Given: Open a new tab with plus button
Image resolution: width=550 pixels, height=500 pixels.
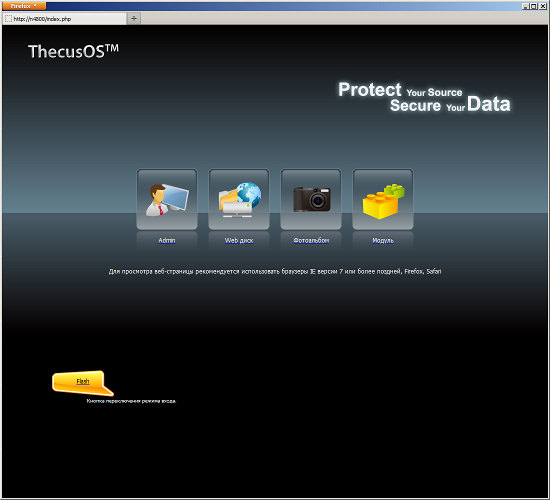Looking at the screenshot, I should click(134, 19).
